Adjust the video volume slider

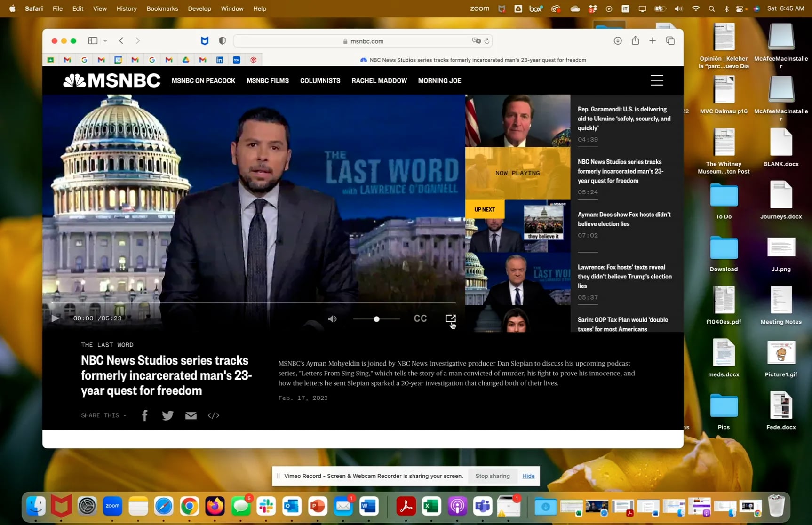coord(376,319)
